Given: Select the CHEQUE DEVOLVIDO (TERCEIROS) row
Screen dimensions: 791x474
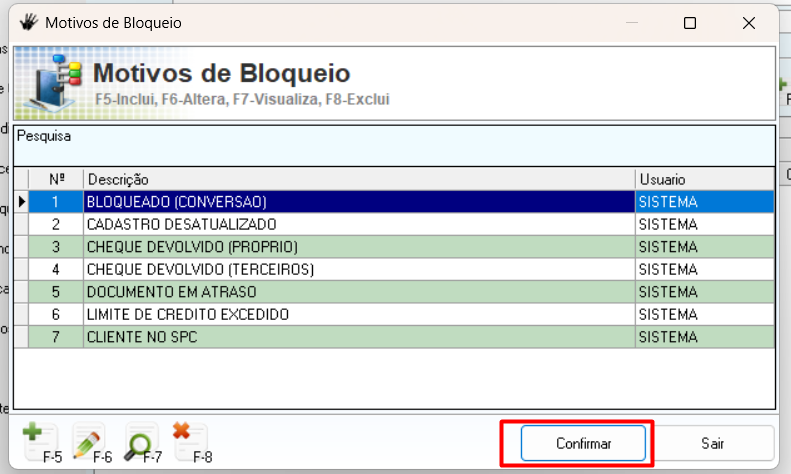Looking at the screenshot, I should (358, 269).
